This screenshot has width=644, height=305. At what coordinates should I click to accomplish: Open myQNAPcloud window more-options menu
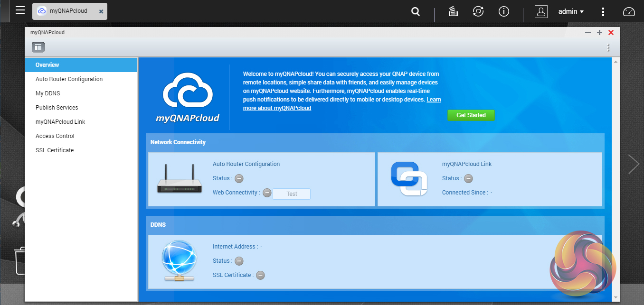pos(608,47)
